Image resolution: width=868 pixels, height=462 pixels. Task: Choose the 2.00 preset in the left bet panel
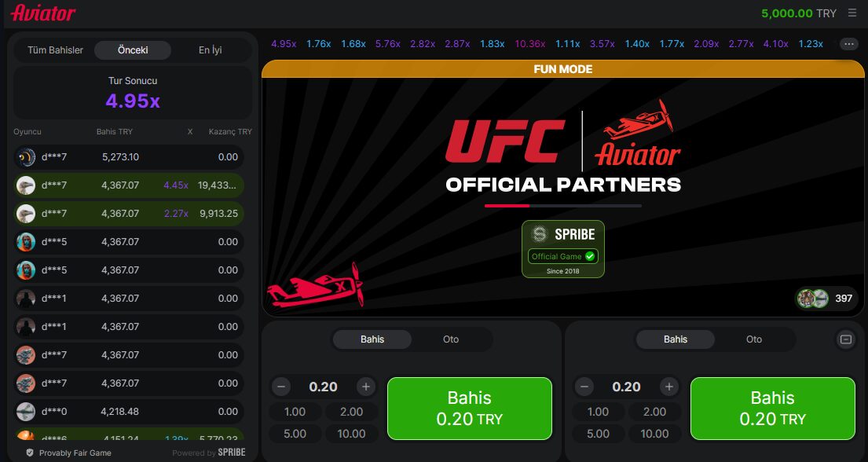351,412
